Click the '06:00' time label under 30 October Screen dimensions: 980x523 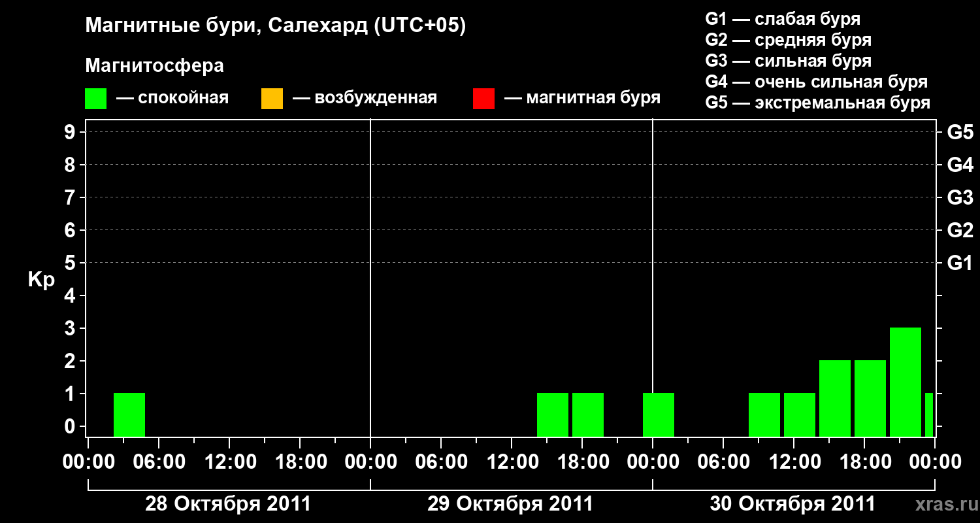click(x=723, y=462)
